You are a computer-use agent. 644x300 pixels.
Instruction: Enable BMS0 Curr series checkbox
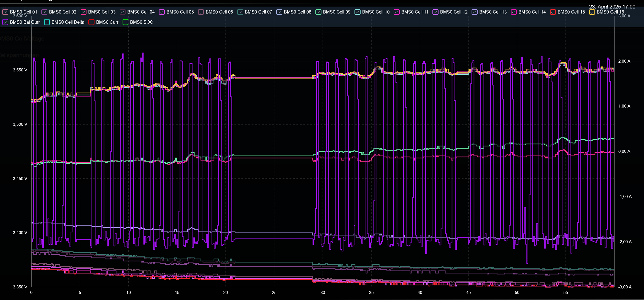pos(91,22)
